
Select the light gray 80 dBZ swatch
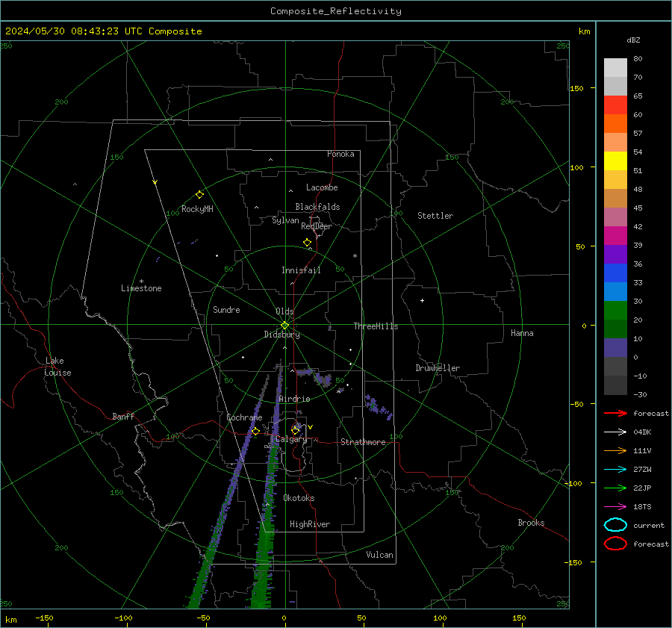pos(615,67)
